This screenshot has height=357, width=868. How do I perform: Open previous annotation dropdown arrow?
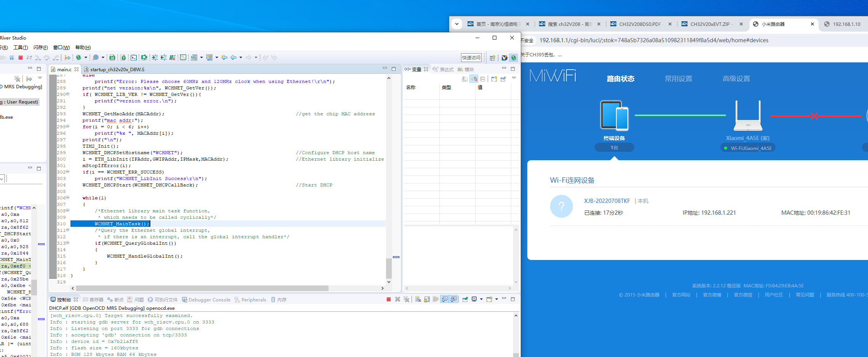(x=217, y=57)
